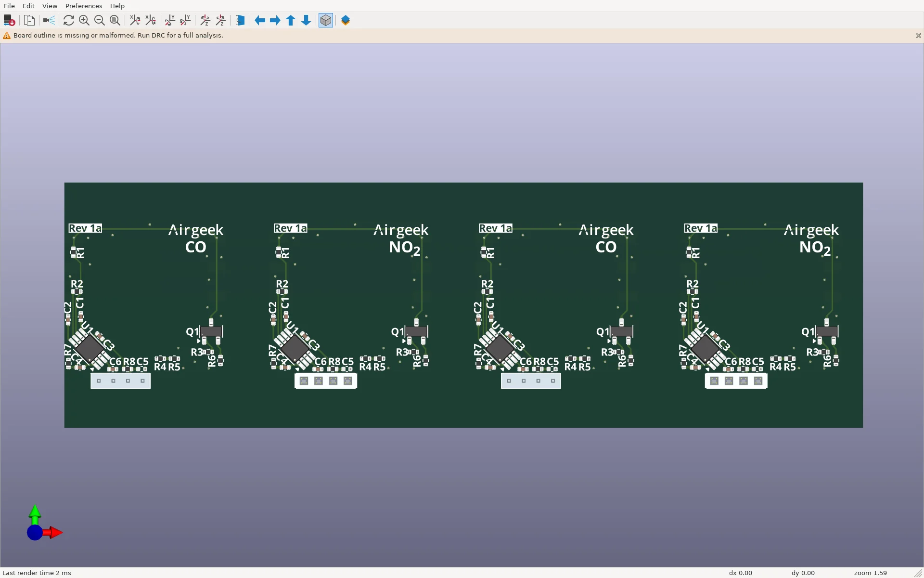Move board left with arrow icon
This screenshot has height=578, width=924.
click(260, 20)
